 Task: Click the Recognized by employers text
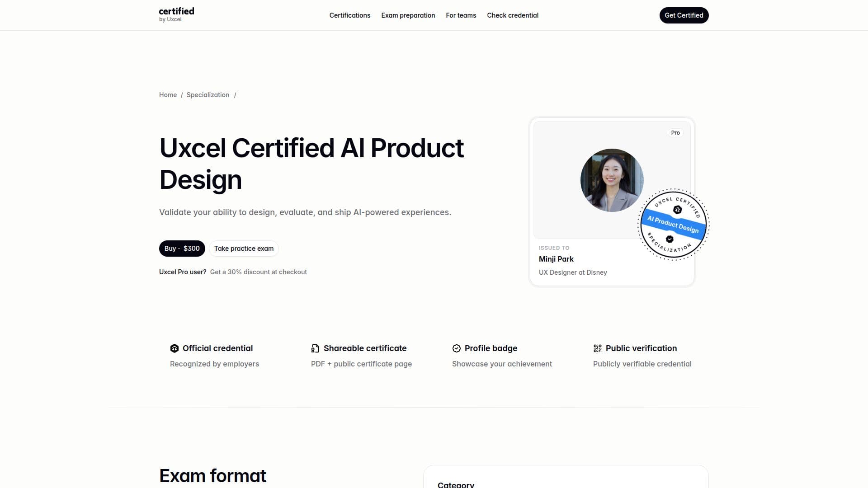[214, 364]
